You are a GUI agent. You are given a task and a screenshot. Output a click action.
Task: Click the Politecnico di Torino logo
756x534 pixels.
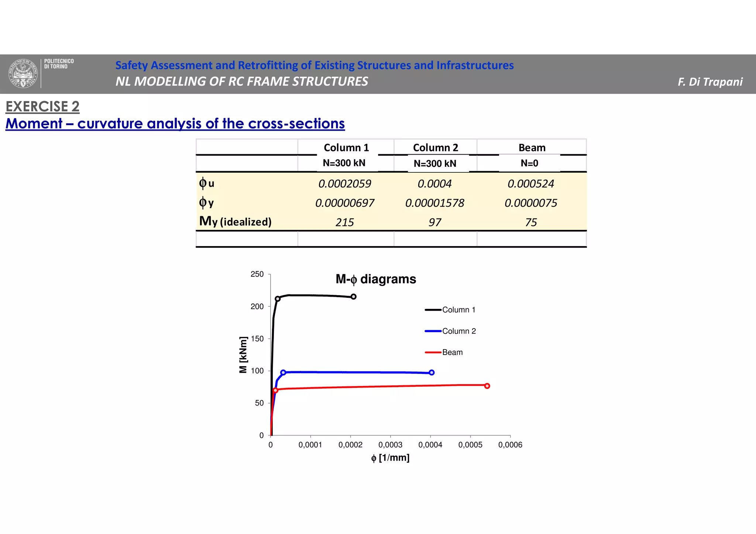tap(24, 73)
